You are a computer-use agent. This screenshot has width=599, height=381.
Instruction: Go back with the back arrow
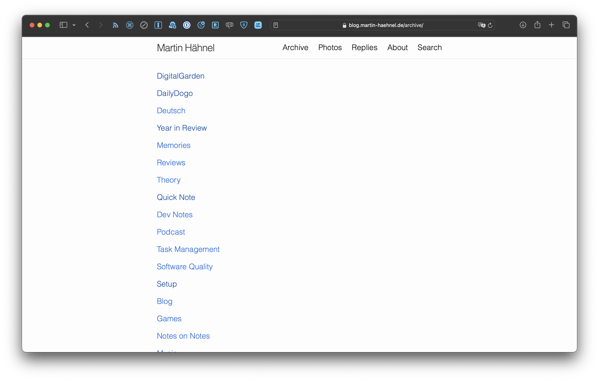tap(87, 25)
